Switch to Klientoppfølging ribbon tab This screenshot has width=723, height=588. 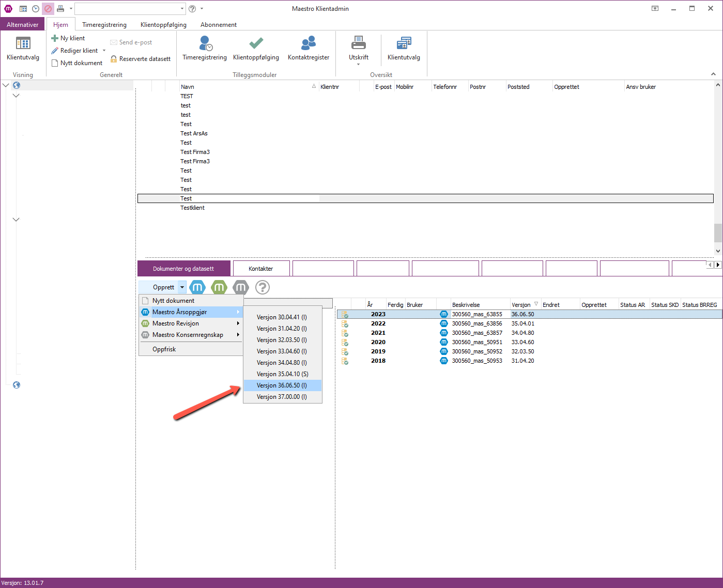163,24
